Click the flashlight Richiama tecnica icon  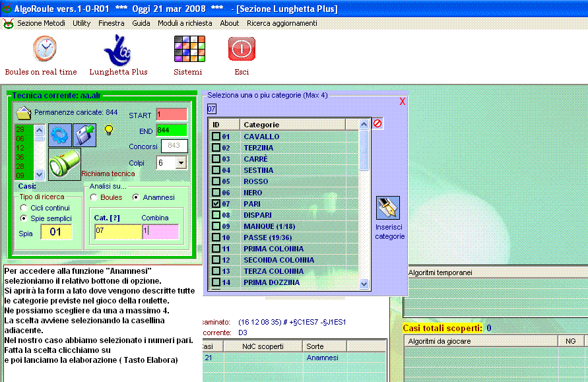click(65, 164)
